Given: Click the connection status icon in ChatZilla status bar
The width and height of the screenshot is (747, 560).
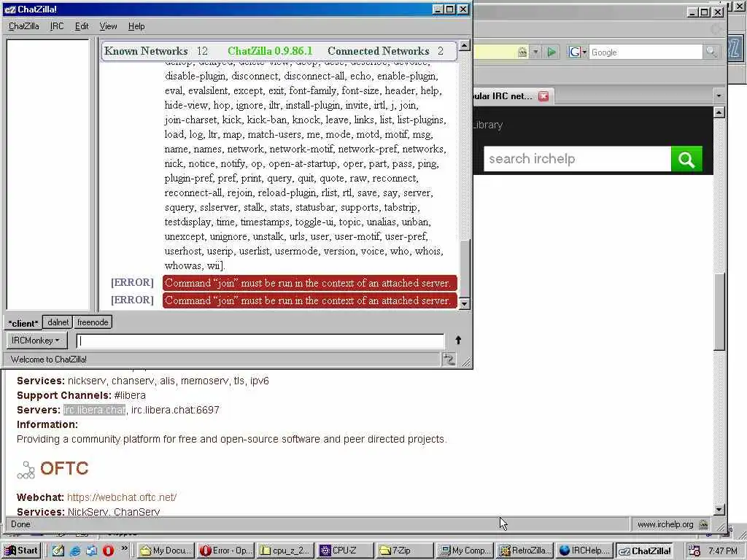Looking at the screenshot, I should click(449, 359).
